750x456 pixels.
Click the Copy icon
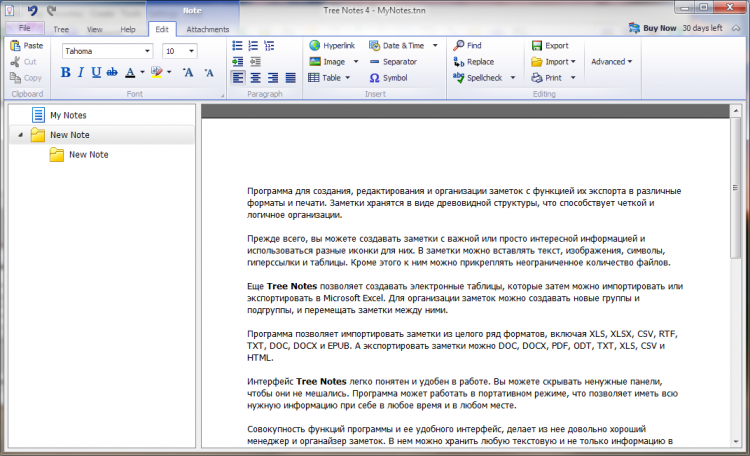pyautogui.click(x=15, y=78)
